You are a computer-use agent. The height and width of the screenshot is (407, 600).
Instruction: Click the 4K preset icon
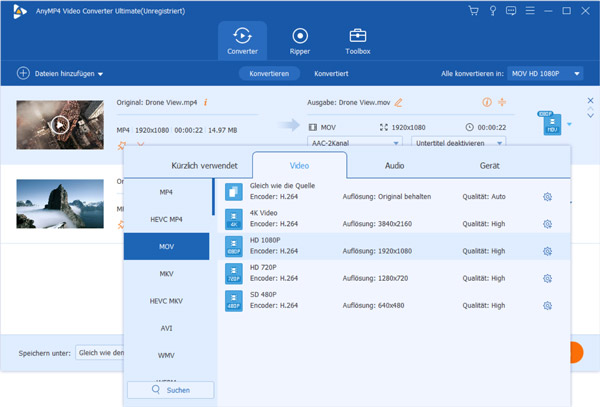233,219
